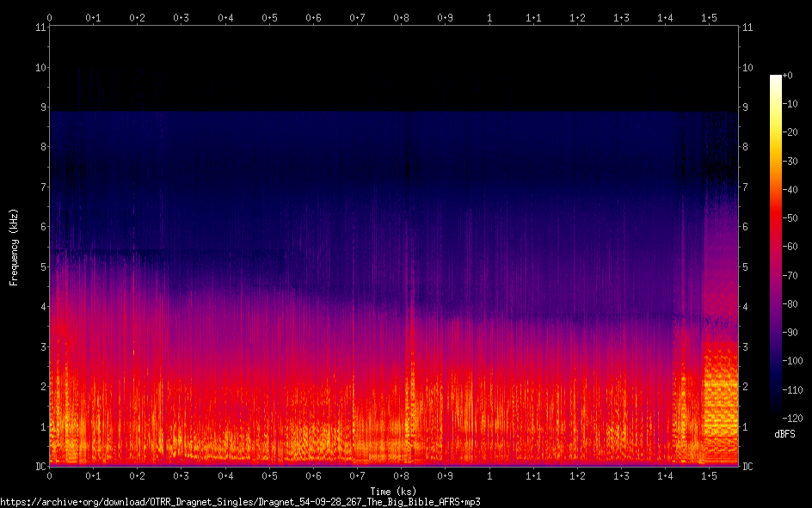Click 1.2 mark on bottom time axis
Screen dimensions: 812x508
coord(577,475)
